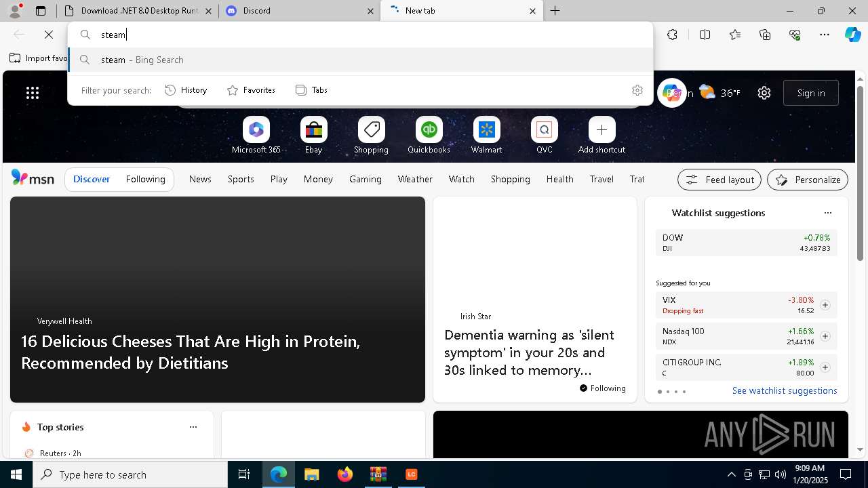The width and height of the screenshot is (868, 488).
Task: Add a new shortcut tile
Action: click(601, 135)
